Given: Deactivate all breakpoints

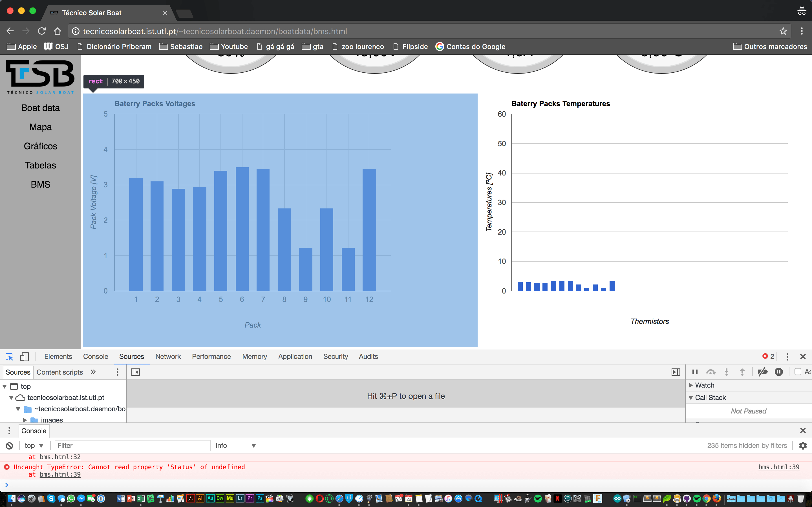Looking at the screenshot, I should click(x=763, y=372).
